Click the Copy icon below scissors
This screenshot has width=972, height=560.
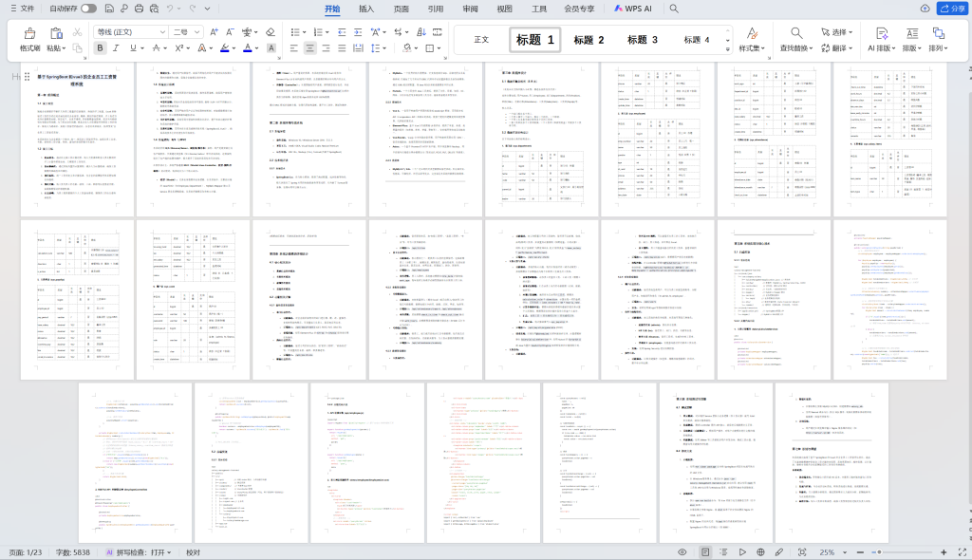coord(78,47)
